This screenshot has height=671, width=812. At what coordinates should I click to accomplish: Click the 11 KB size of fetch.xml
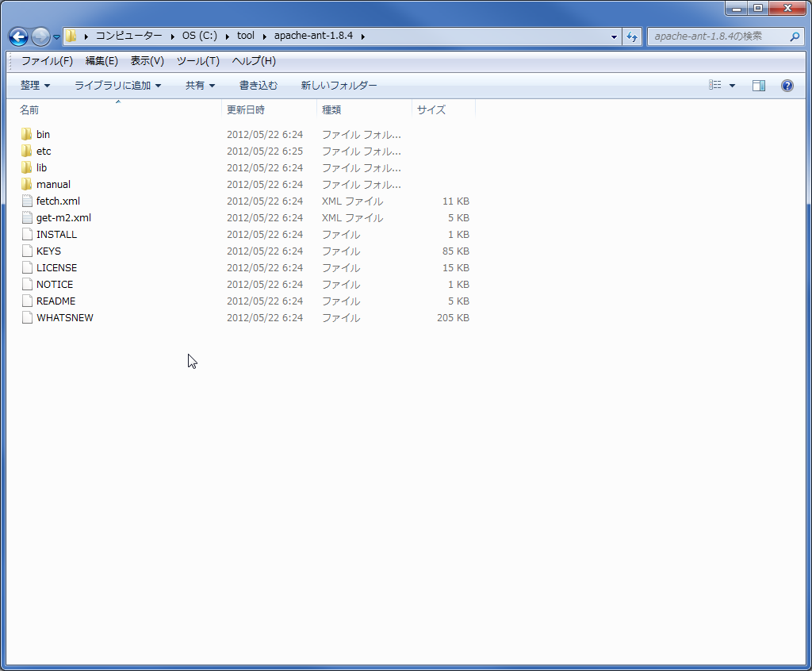[456, 201]
